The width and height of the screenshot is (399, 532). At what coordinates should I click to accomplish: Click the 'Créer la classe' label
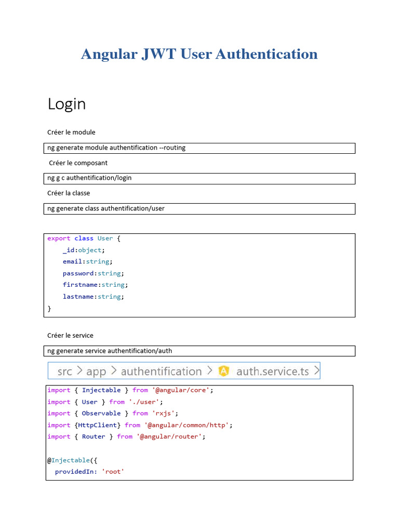pyautogui.click(x=69, y=193)
